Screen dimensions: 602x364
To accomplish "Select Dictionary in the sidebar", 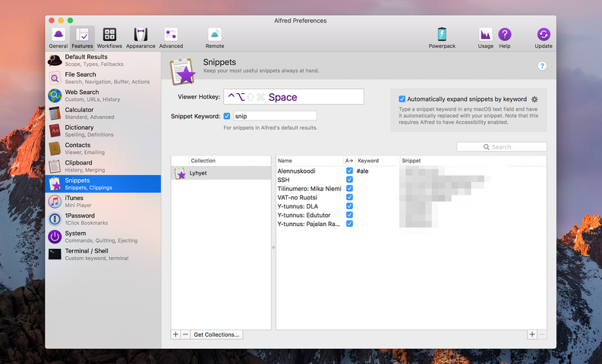I will tap(103, 130).
